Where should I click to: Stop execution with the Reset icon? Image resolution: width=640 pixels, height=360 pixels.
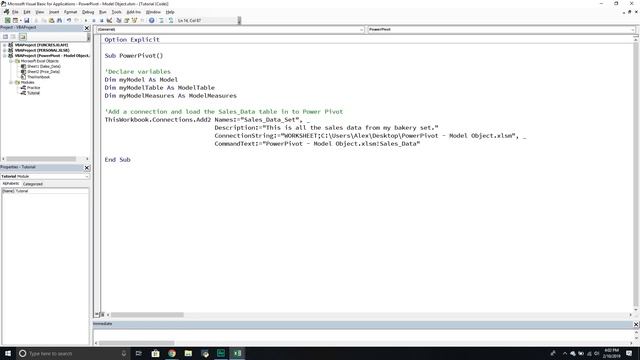(x=102, y=20)
